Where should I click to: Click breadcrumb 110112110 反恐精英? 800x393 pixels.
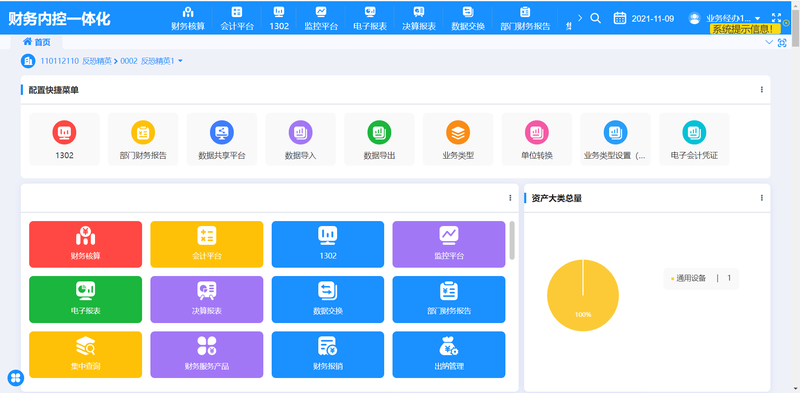(76, 61)
